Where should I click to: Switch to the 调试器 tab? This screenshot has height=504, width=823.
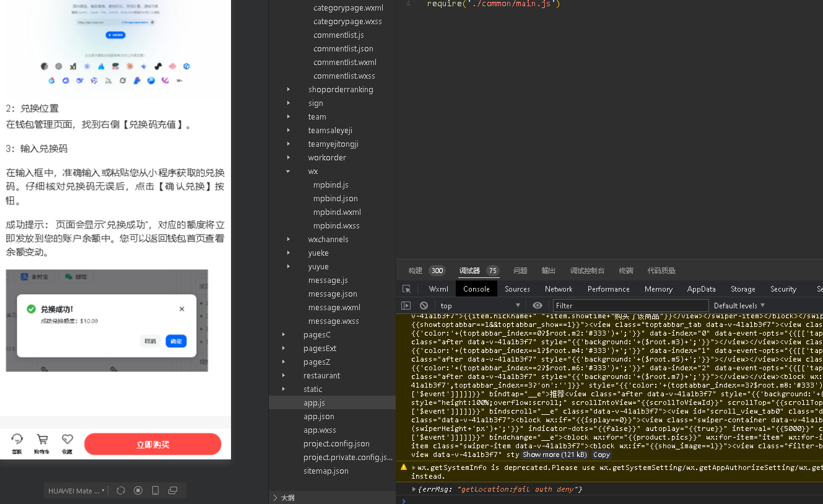[469, 271]
